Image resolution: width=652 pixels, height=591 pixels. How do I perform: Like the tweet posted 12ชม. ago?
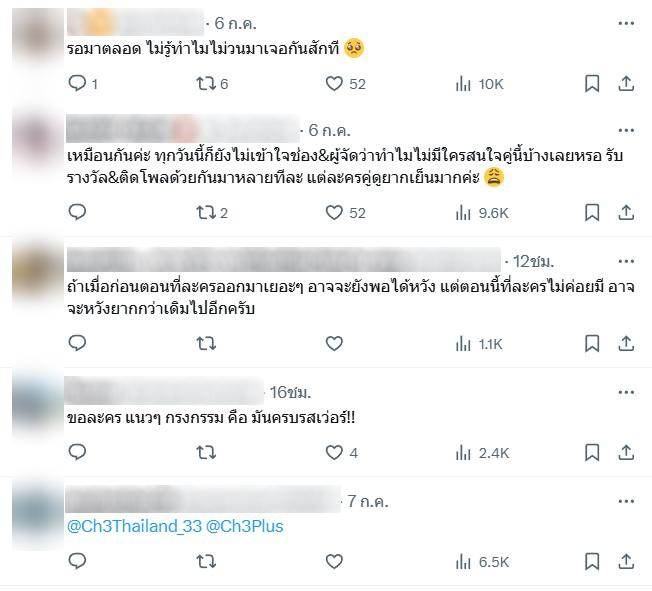[x=334, y=344]
